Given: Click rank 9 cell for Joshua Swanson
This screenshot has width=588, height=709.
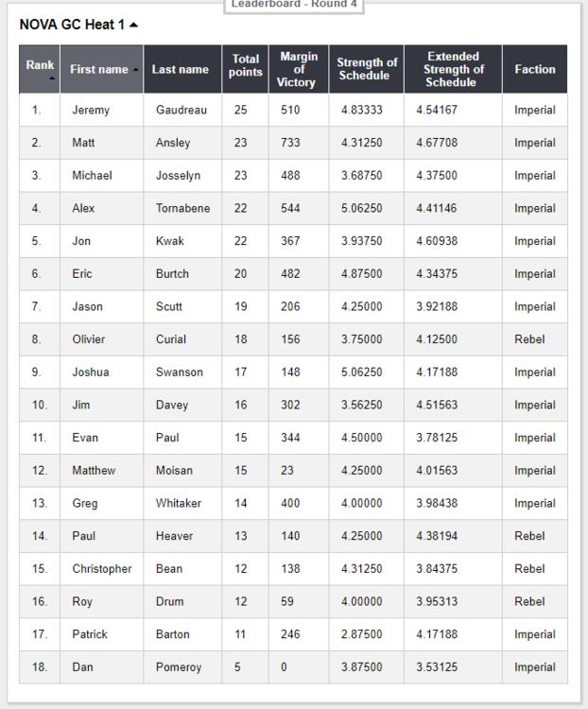Looking at the screenshot, I should tap(37, 372).
